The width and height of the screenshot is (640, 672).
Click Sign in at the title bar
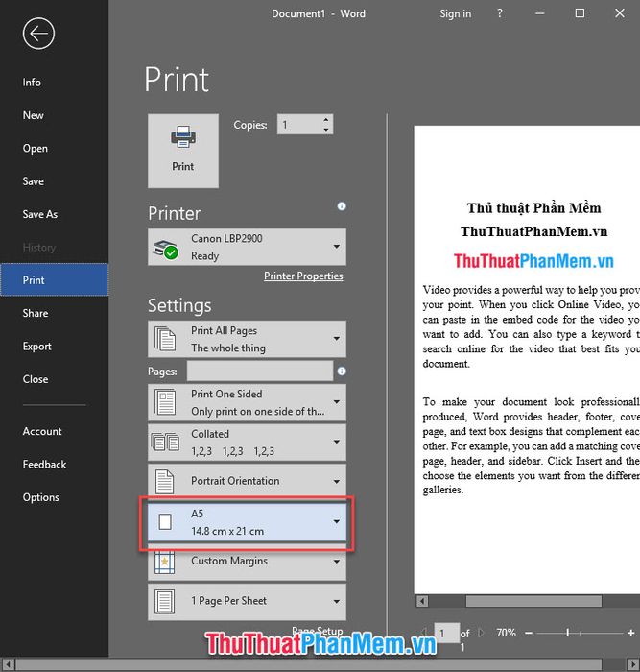pos(455,13)
